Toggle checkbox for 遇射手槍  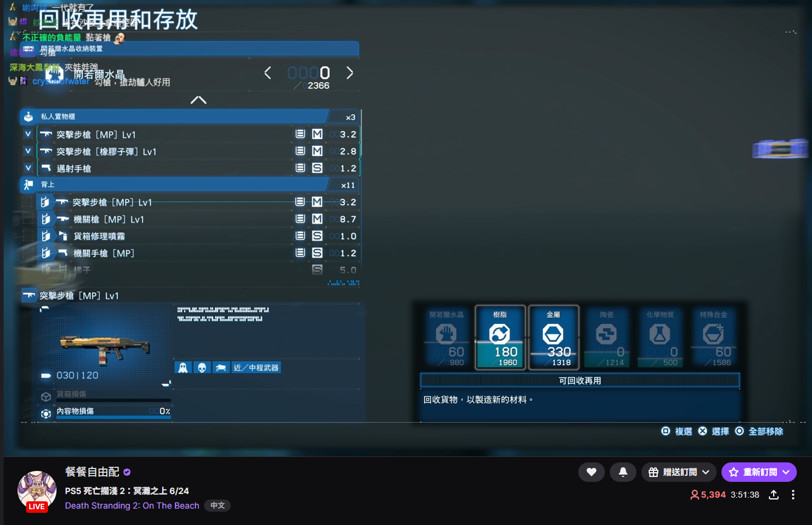click(x=28, y=168)
